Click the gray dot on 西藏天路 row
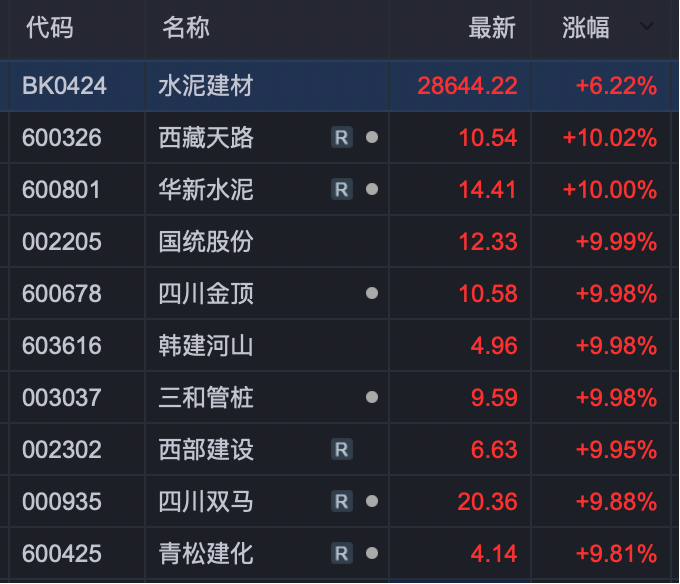This screenshot has height=584, width=680. click(372, 137)
